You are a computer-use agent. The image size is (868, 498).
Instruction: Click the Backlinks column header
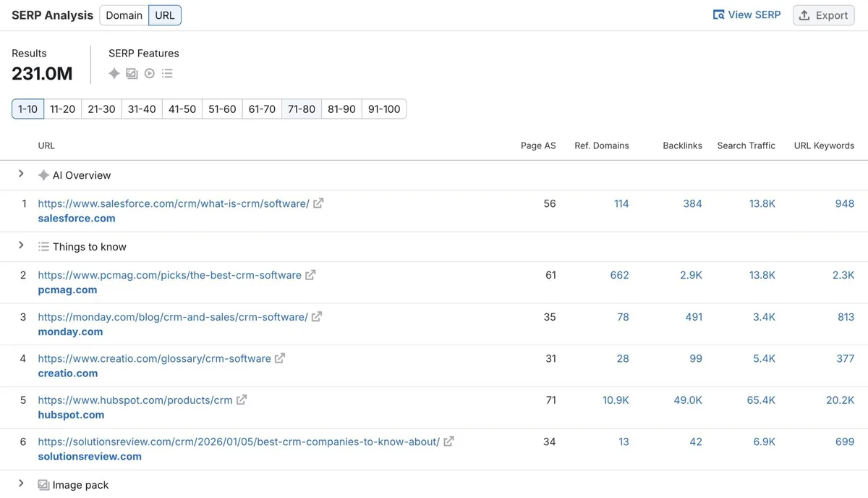[682, 145]
